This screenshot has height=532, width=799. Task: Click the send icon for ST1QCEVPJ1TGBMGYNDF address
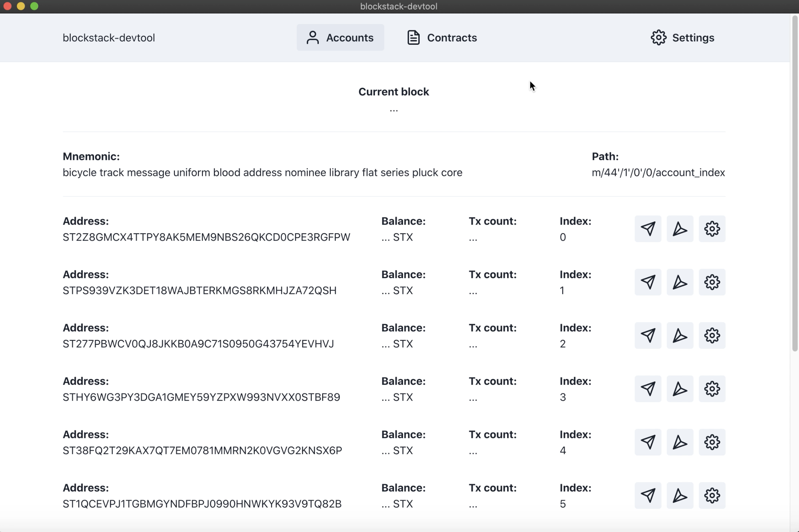tap(647, 496)
